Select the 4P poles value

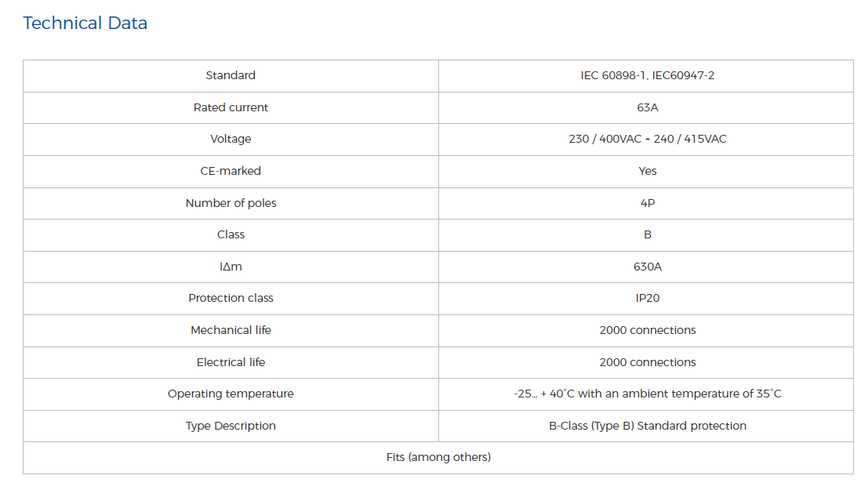647,203
